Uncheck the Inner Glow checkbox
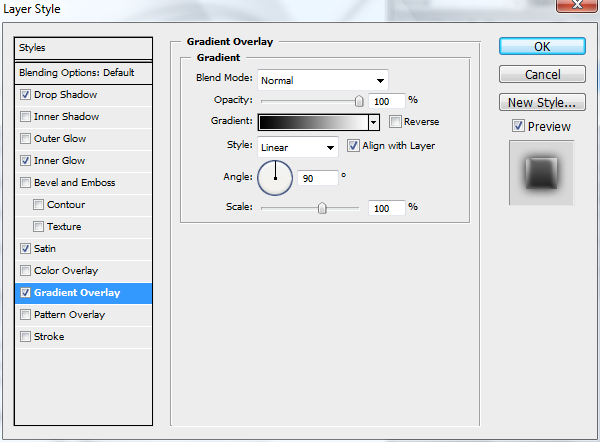This screenshot has height=442, width=600. [25, 160]
